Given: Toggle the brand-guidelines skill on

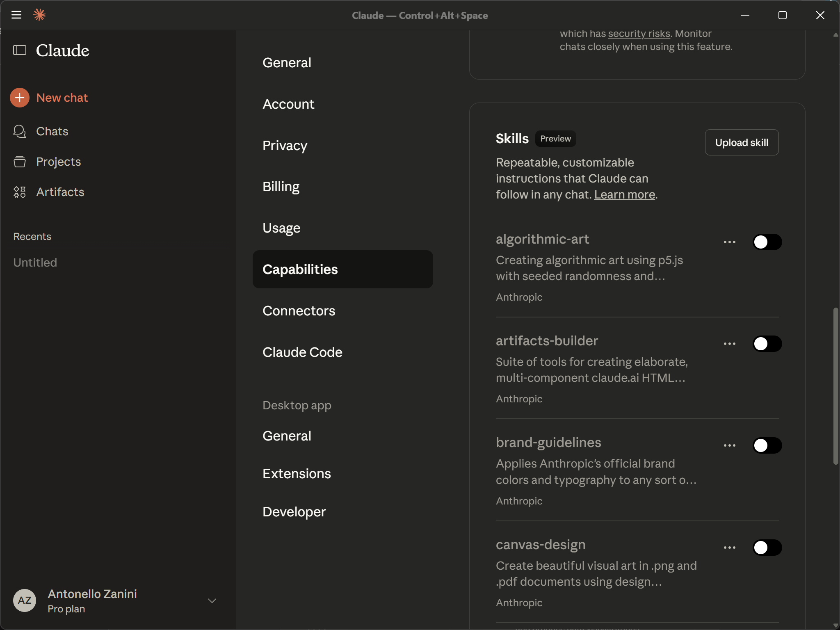Looking at the screenshot, I should [767, 445].
